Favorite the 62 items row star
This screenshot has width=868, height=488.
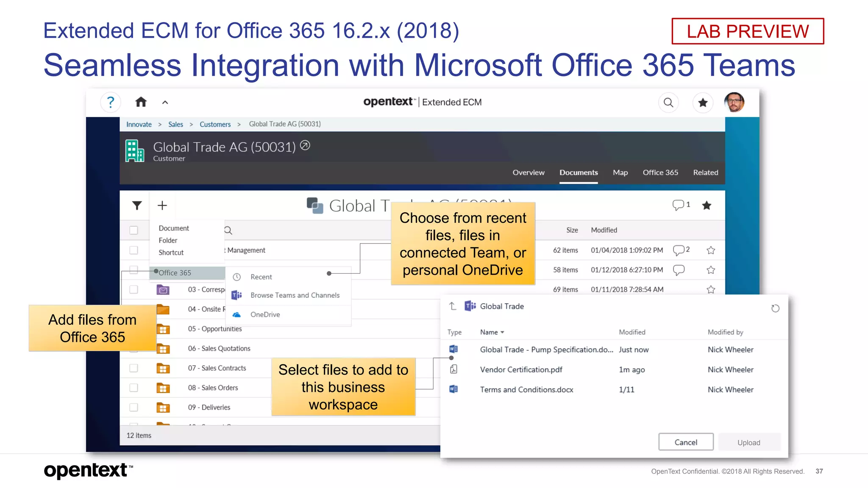point(711,250)
